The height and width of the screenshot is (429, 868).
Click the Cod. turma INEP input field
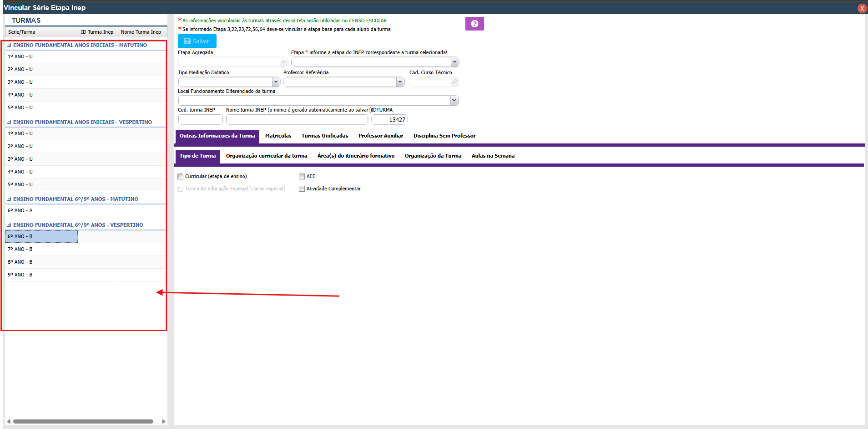[x=200, y=120]
